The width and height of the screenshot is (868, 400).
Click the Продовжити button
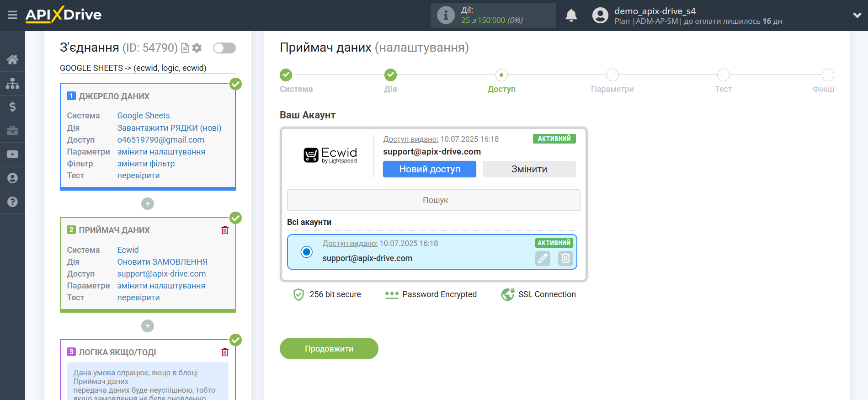click(x=329, y=349)
